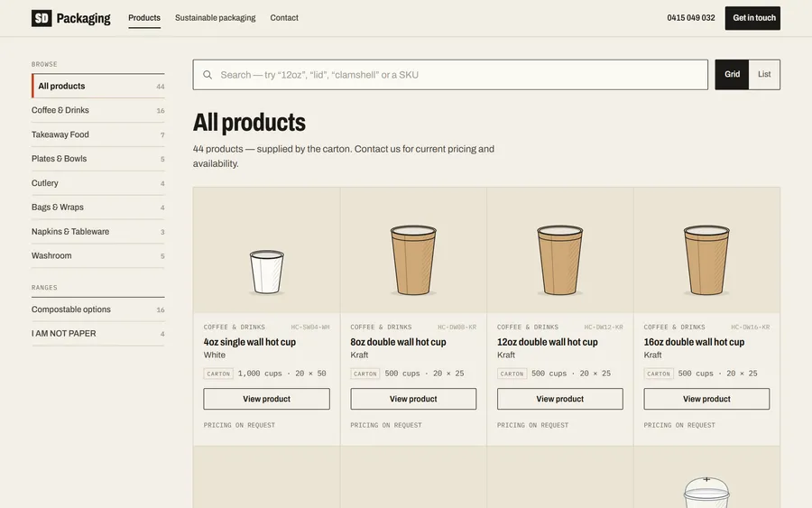The height and width of the screenshot is (508, 812).
Task: Click the white 4oz cup image
Action: coord(267,272)
